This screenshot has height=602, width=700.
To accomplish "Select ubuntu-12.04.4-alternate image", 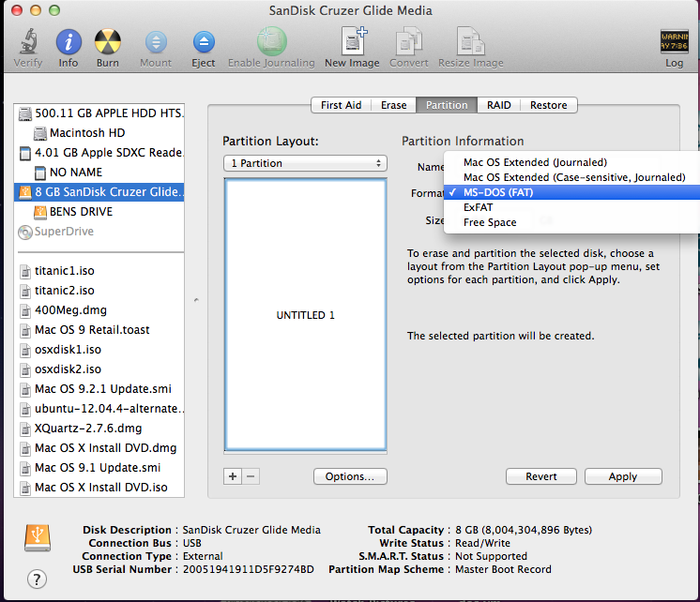I will pyautogui.click(x=99, y=408).
